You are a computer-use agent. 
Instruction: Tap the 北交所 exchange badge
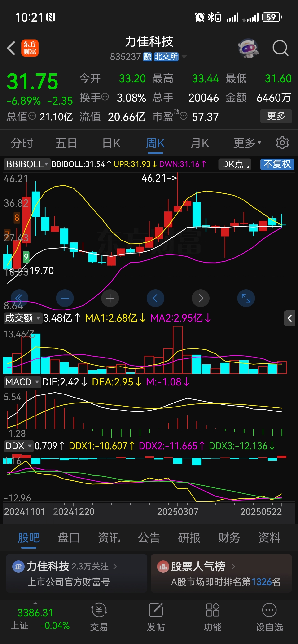point(166,57)
